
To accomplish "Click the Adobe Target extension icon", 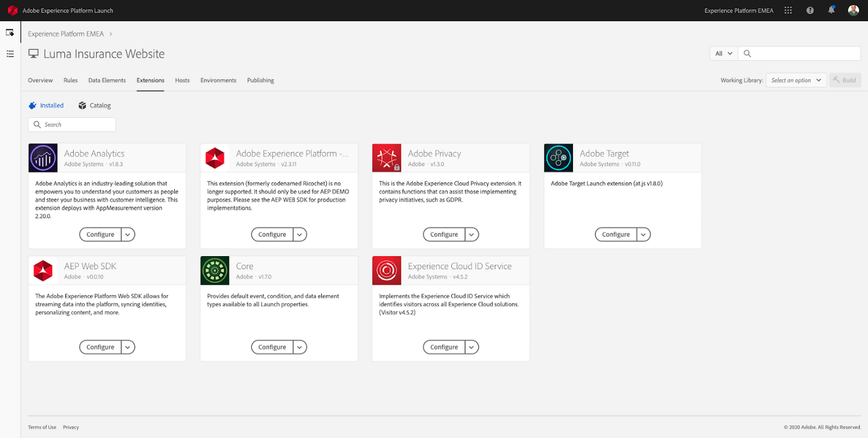I will point(558,158).
